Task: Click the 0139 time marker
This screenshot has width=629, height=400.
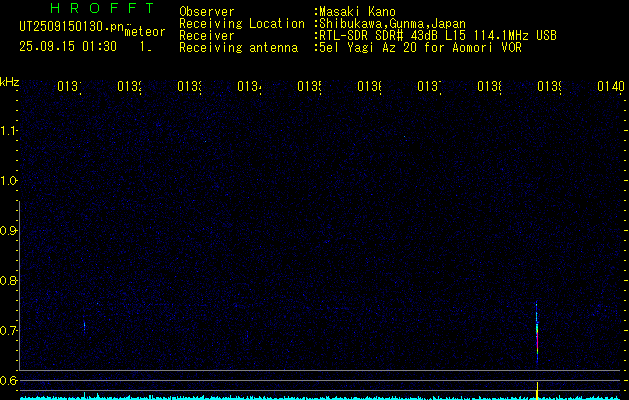Action: (549, 86)
